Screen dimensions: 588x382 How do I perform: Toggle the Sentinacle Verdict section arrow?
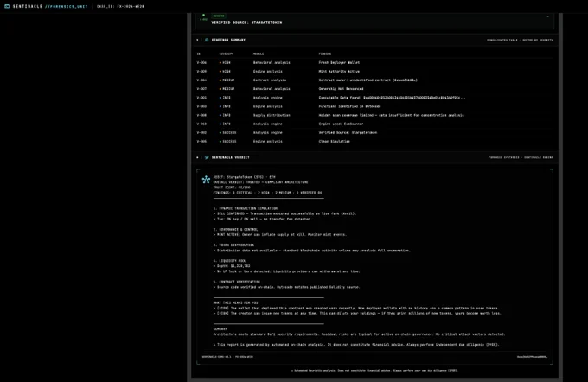197,157
